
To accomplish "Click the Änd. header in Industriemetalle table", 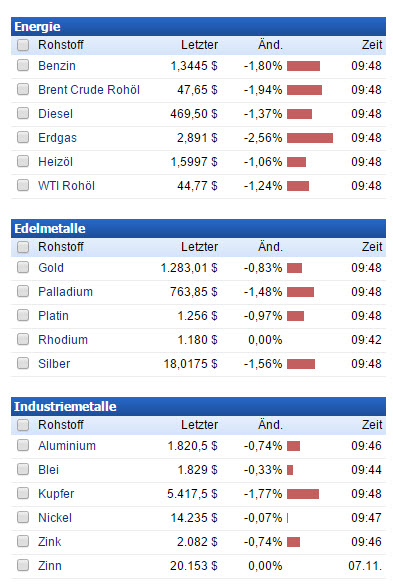I will (270, 425).
